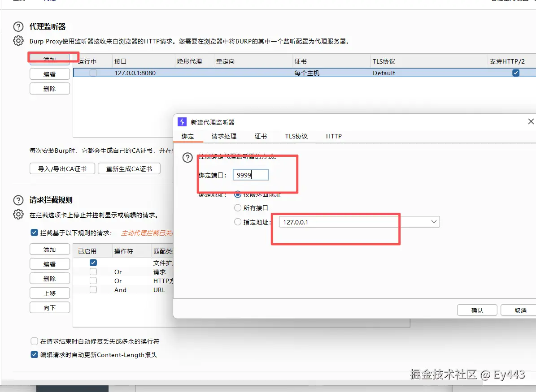Toggle 拦截基于以下规则的请求 checkbox
The image size is (536, 392).
tap(34, 233)
